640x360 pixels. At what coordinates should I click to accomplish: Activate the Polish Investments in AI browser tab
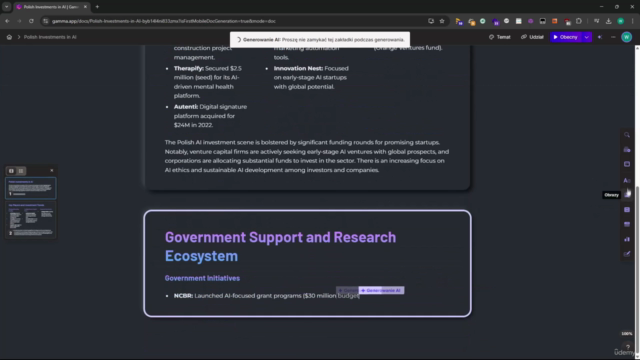(x=51, y=7)
